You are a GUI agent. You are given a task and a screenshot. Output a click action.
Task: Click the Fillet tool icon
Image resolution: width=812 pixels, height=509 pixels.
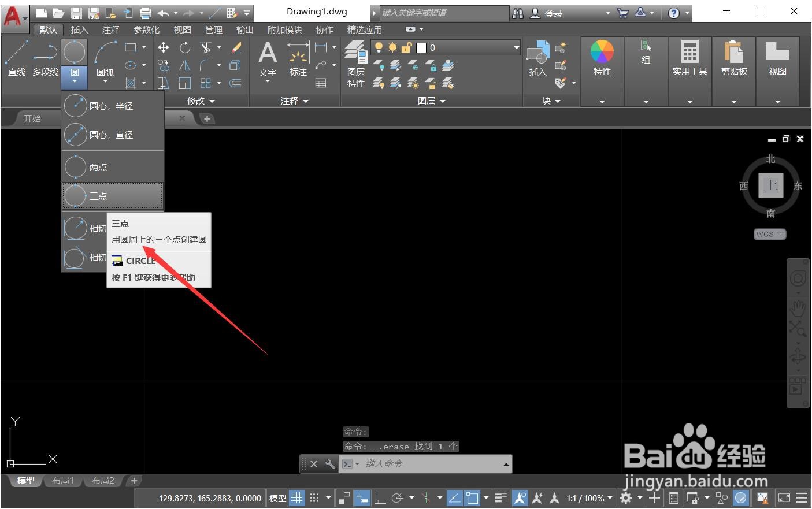coord(206,65)
